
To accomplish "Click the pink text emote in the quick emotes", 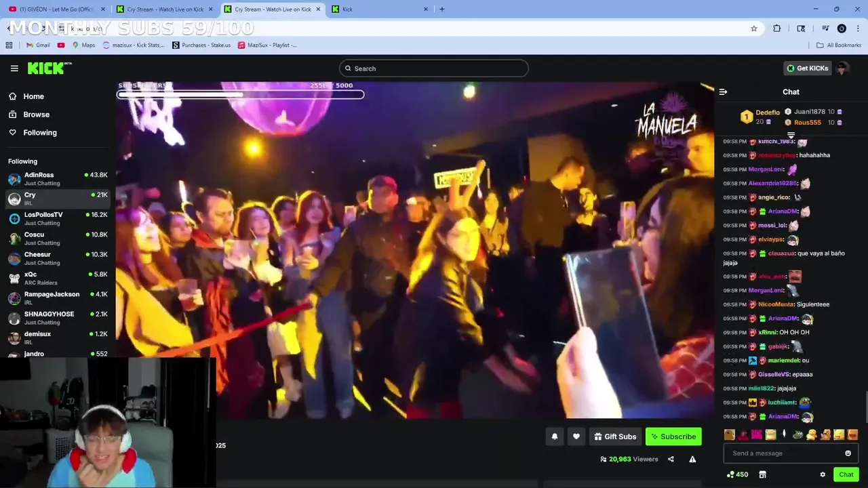I will (x=757, y=434).
